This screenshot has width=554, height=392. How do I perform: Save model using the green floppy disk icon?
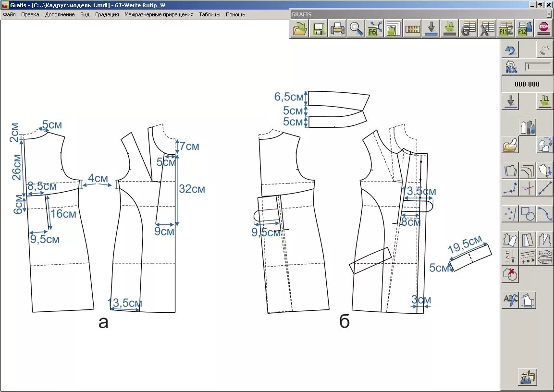pos(319,28)
